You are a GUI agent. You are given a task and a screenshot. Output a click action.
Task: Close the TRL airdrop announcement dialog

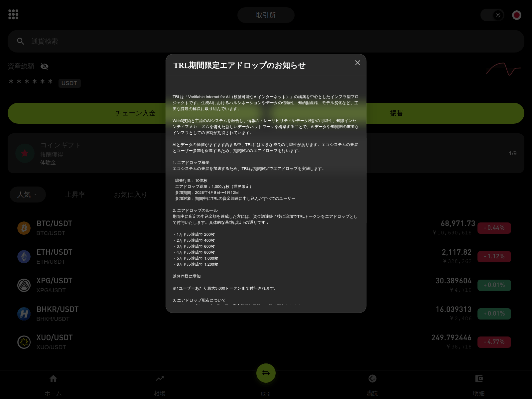(x=357, y=63)
